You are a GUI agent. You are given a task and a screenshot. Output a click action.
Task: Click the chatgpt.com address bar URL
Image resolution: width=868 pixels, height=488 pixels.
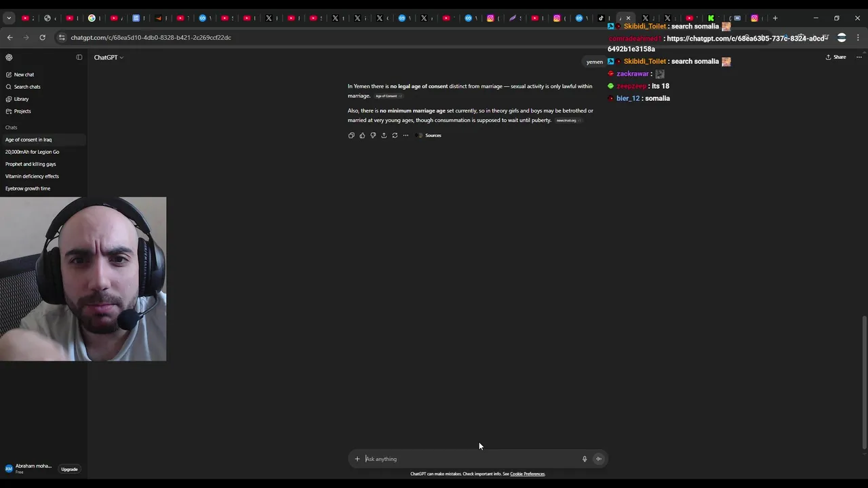click(x=151, y=37)
